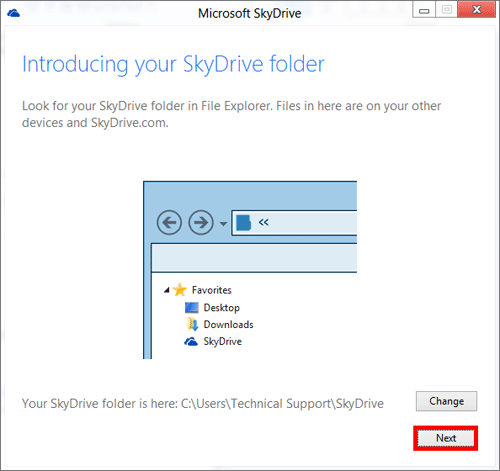Screen dimensions: 500x471
Task: Select the Downloads folder icon
Action: 192,324
